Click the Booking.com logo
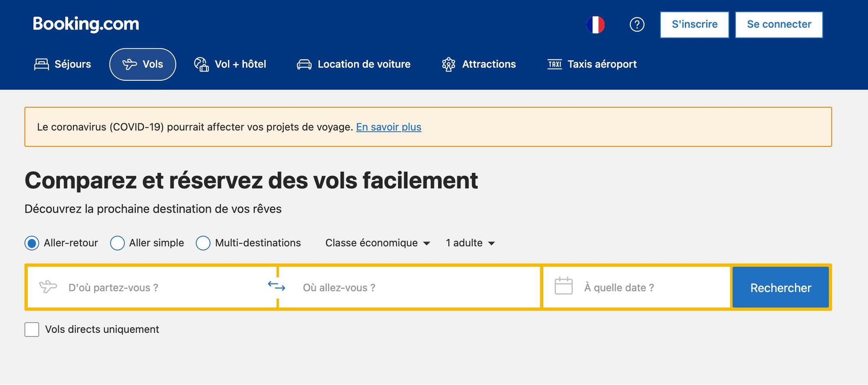This screenshot has height=385, width=868. click(86, 24)
